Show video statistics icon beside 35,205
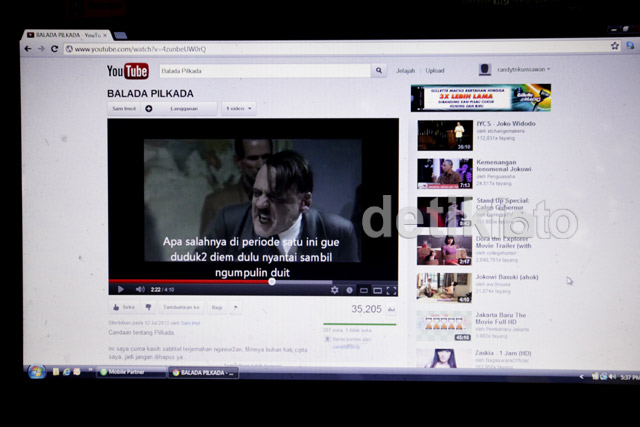640x427 pixels. [391, 309]
